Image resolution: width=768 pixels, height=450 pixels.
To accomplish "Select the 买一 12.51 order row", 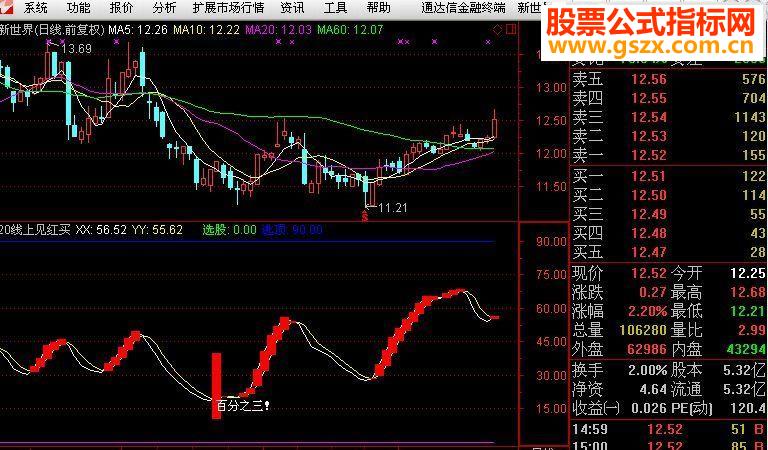I will click(669, 176).
